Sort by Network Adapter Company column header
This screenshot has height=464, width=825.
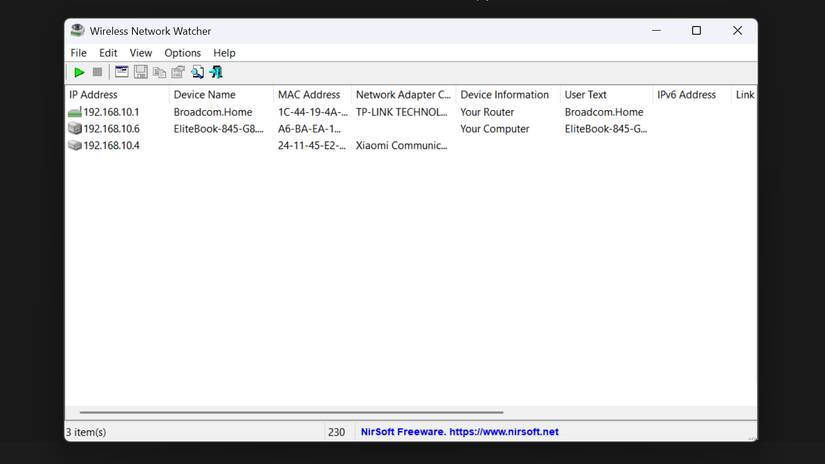(404, 95)
